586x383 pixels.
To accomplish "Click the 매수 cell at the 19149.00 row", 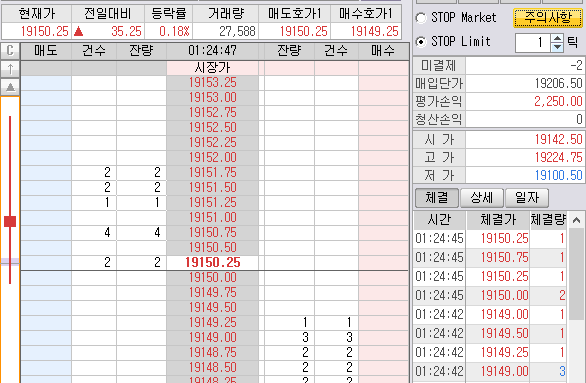I will point(383,337).
